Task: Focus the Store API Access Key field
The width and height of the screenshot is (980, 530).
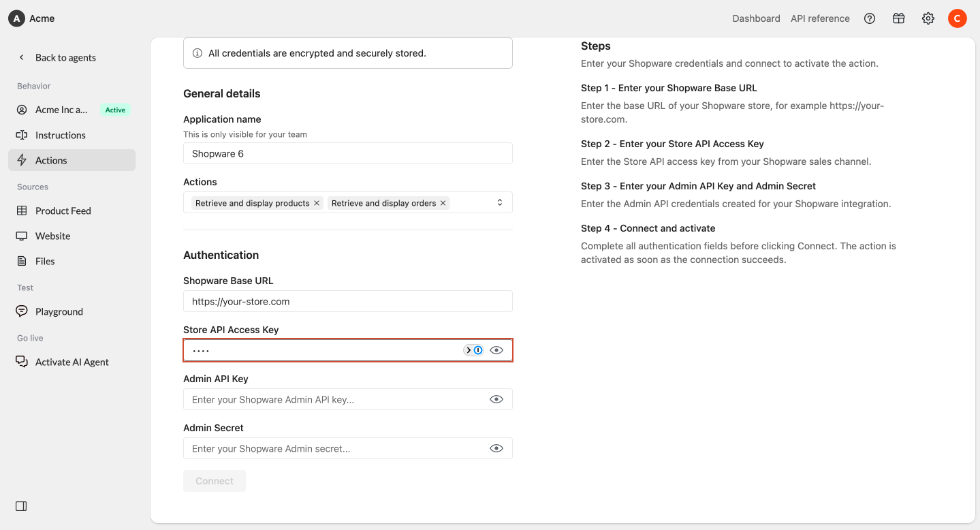Action: click(348, 350)
